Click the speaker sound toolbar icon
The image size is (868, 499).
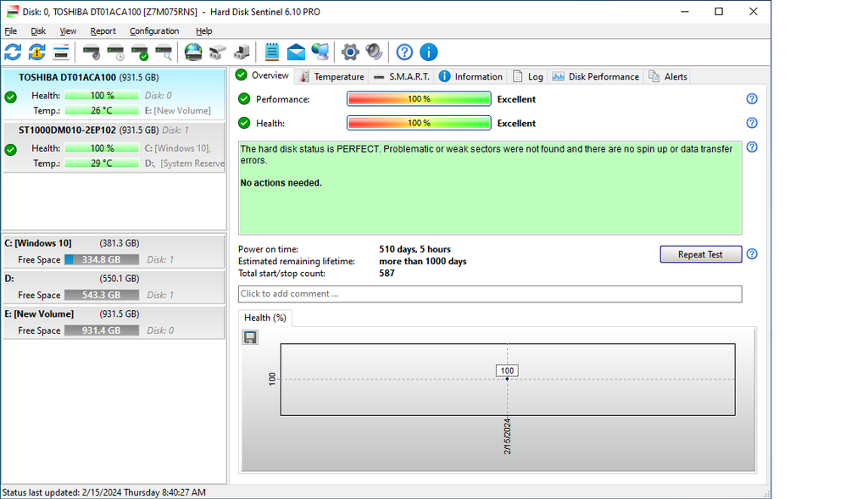click(374, 52)
